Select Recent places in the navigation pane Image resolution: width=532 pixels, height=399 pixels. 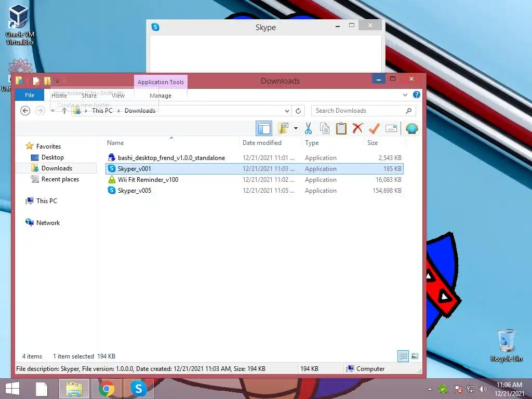point(60,179)
